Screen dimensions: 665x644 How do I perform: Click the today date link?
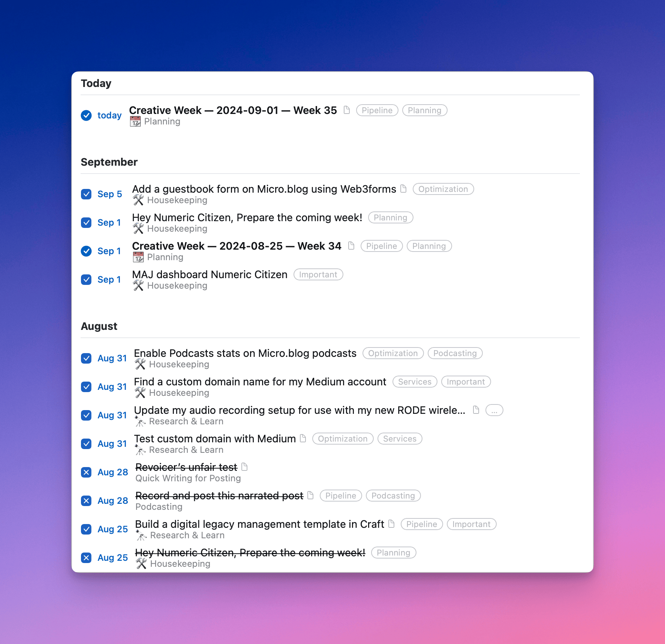[x=109, y=115]
